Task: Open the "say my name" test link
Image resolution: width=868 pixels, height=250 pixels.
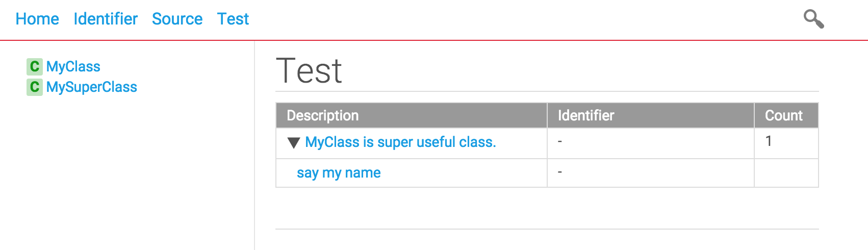Action: pos(339,172)
